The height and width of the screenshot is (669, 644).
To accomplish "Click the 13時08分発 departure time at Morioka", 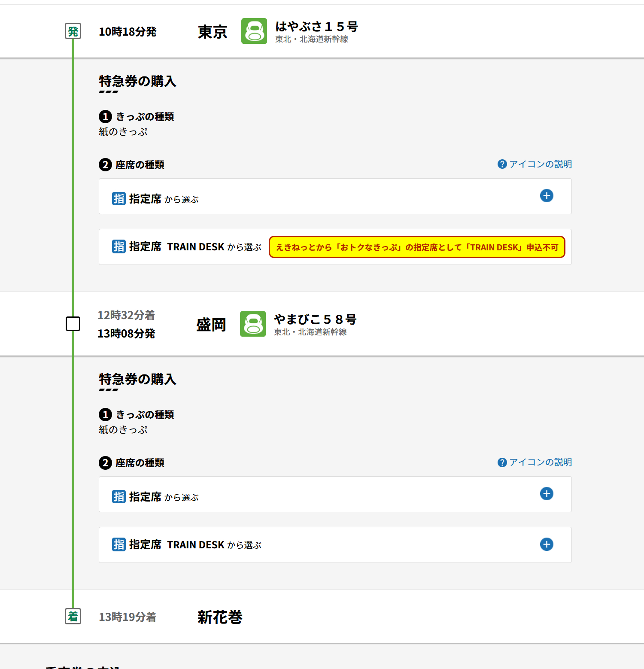I will click(126, 334).
